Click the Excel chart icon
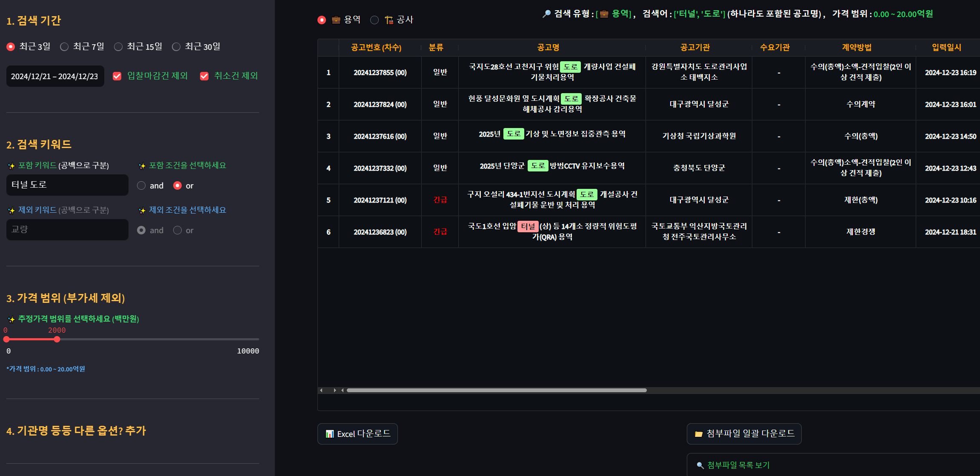The width and height of the screenshot is (980, 476). click(329, 434)
